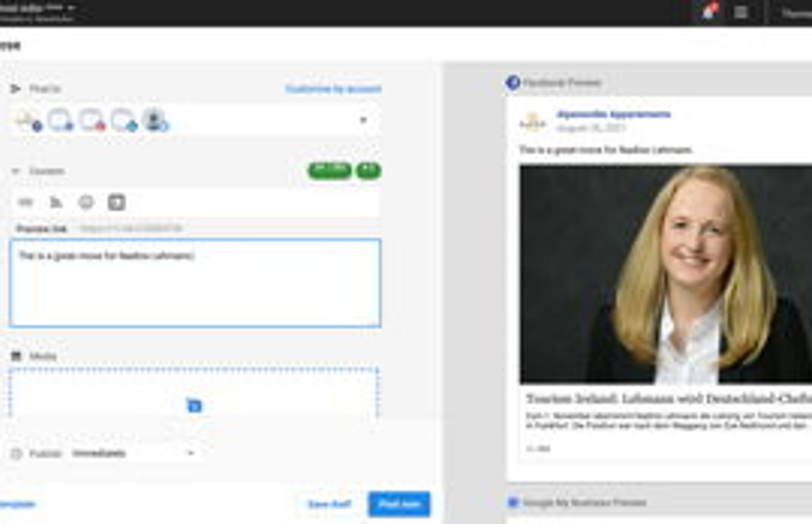Viewport: 812px width, 524px height.
Task: Click the Tourism Ireland article headline in preview
Action: point(669,398)
